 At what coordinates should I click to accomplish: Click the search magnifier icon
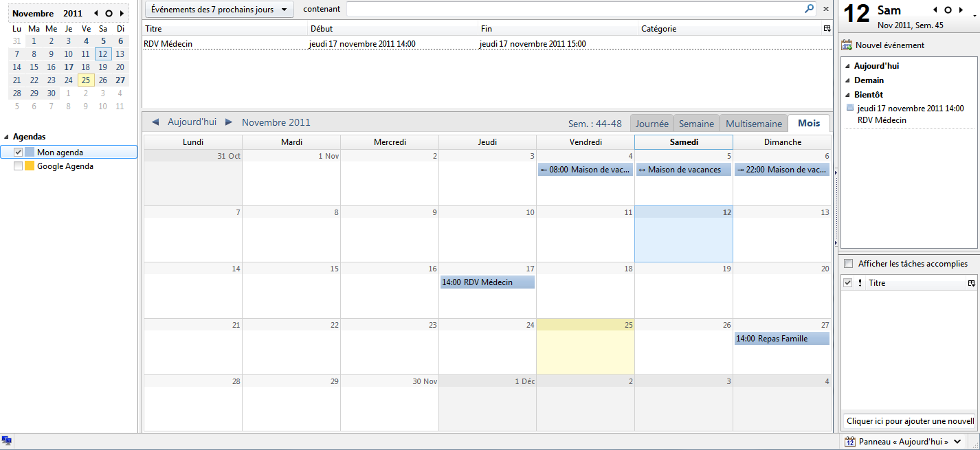[x=809, y=9]
